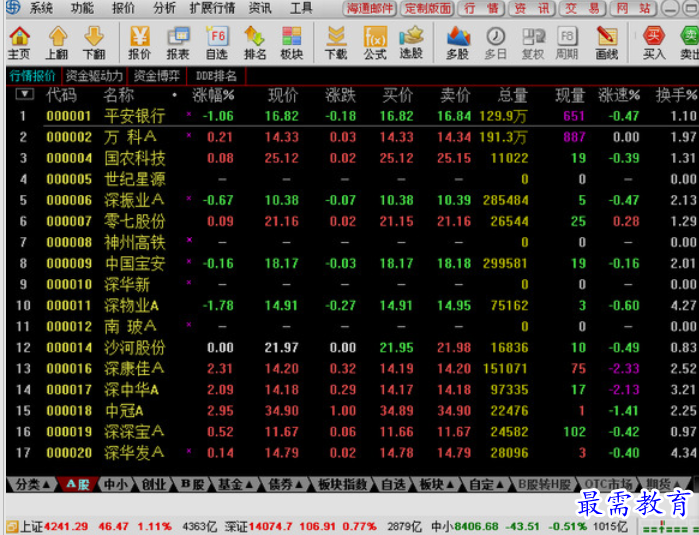Open the 扩展行情 menu

pyautogui.click(x=212, y=8)
